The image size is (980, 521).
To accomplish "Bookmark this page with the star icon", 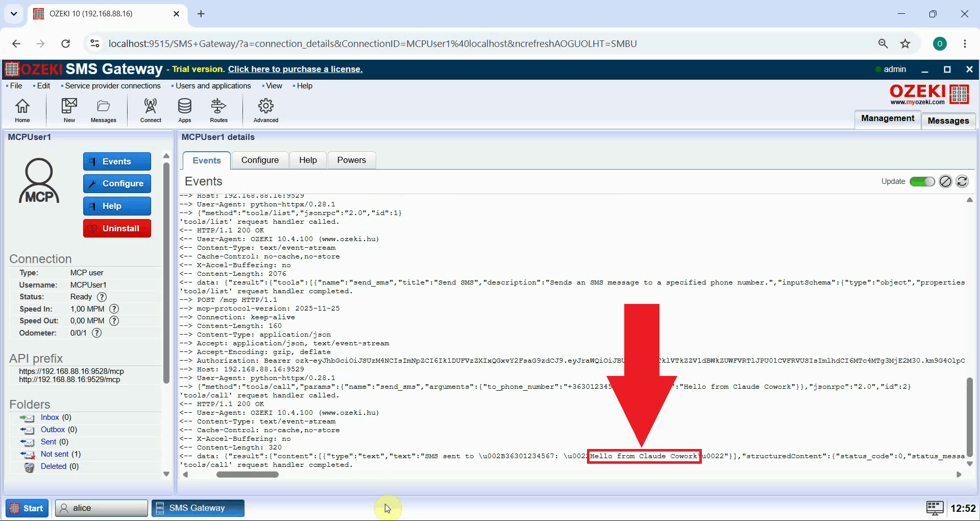I will (905, 43).
